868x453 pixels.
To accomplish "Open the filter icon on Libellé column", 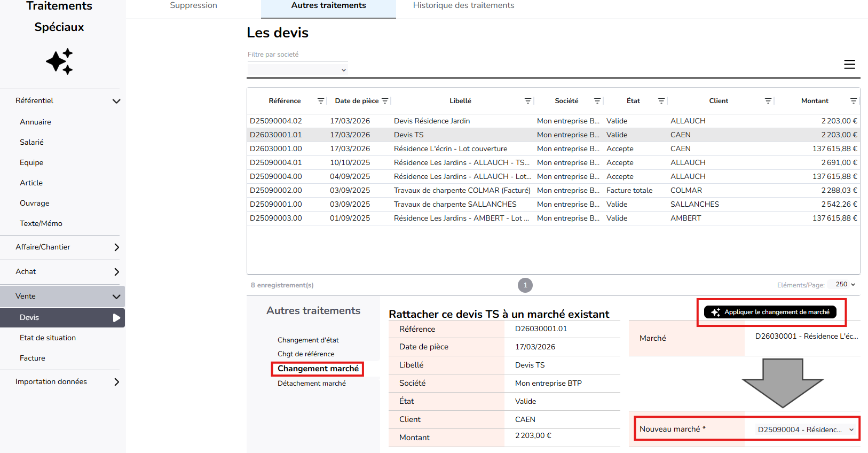I will (x=528, y=101).
